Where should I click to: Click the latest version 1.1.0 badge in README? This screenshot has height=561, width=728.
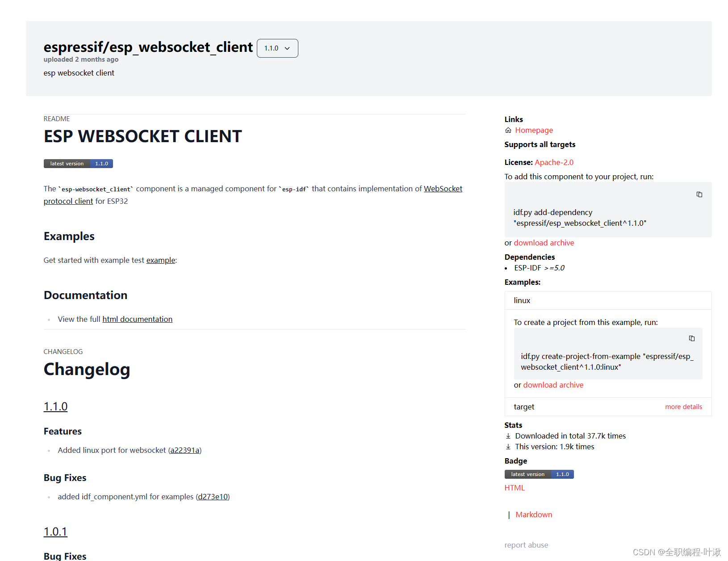78,163
